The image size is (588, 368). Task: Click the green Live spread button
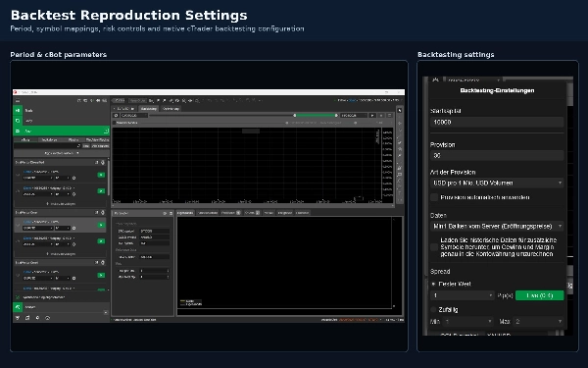(540, 295)
